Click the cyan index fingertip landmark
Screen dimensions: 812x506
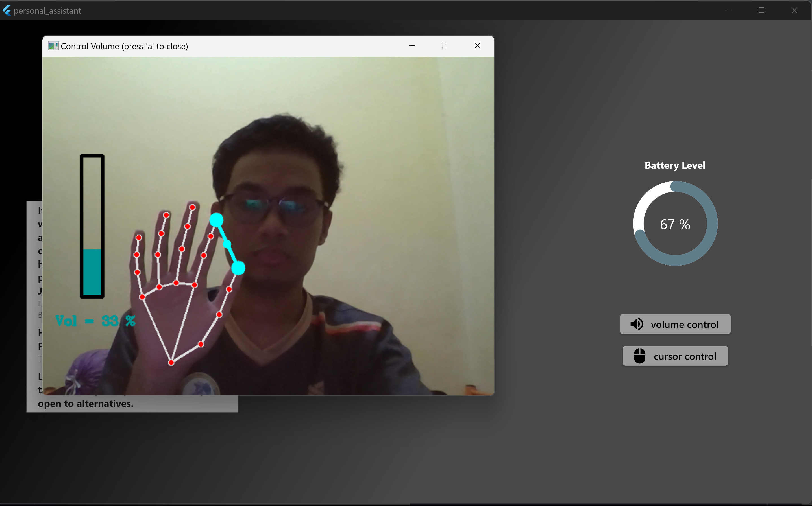(217, 219)
